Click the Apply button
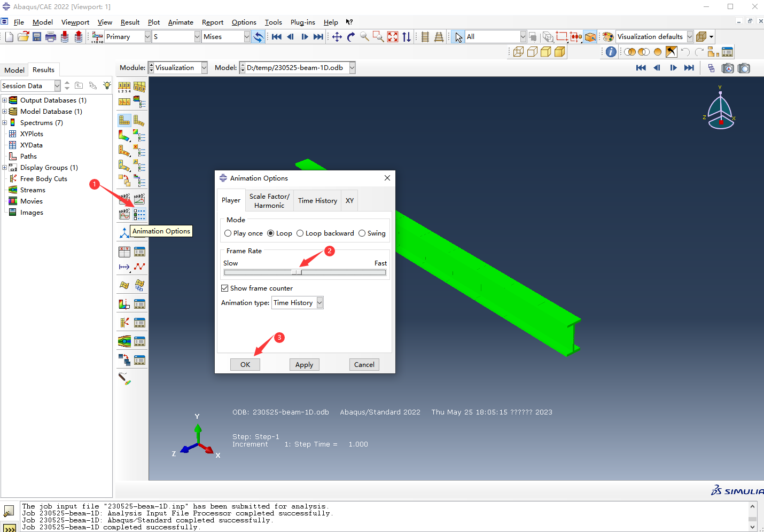Screen dimensions: 764x532 (x=304, y=365)
